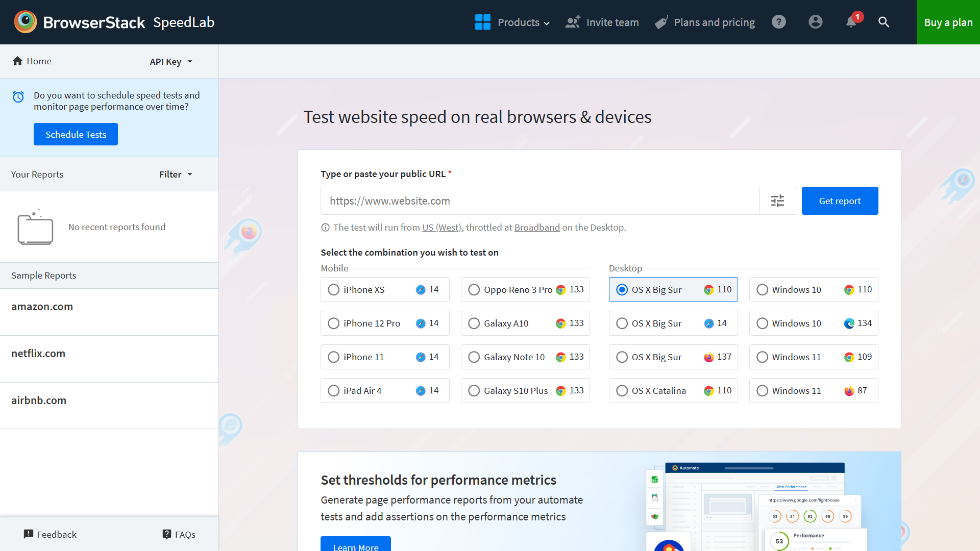
Task: Open the Filter dropdown for reports
Action: coord(176,174)
